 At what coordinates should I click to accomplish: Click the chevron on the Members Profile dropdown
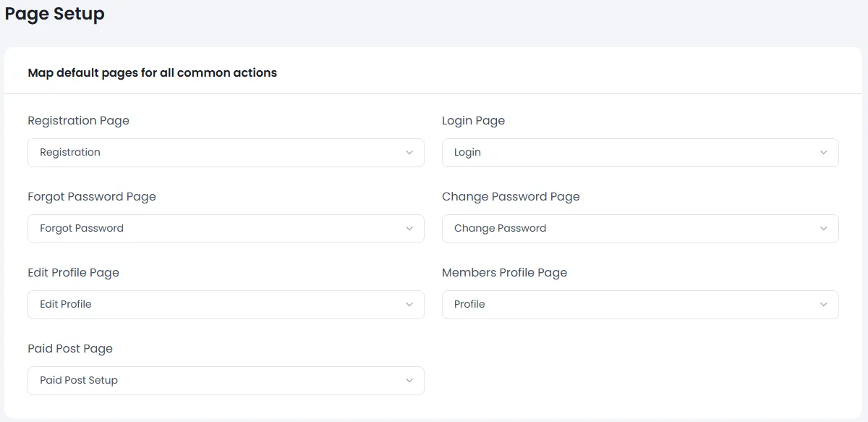click(824, 304)
